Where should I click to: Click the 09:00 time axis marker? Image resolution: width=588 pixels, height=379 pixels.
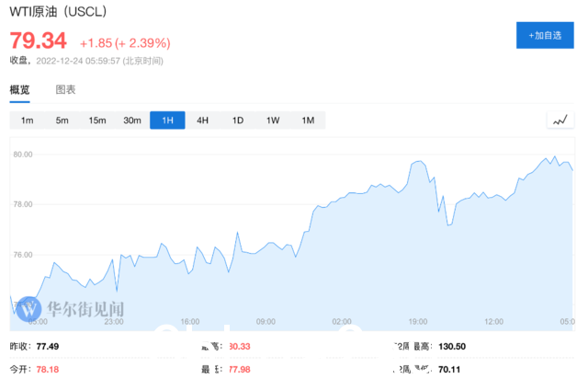(266, 321)
